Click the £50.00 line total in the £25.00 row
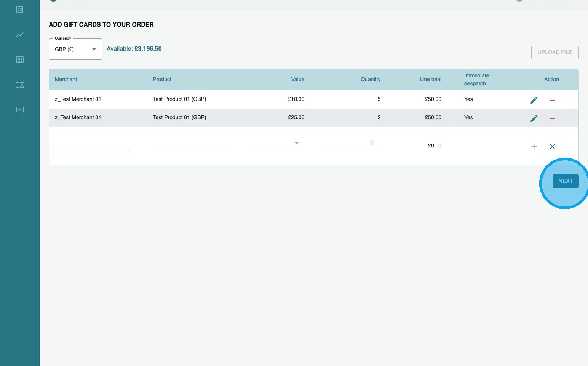Viewport: 588px width, 366px height. pos(433,117)
